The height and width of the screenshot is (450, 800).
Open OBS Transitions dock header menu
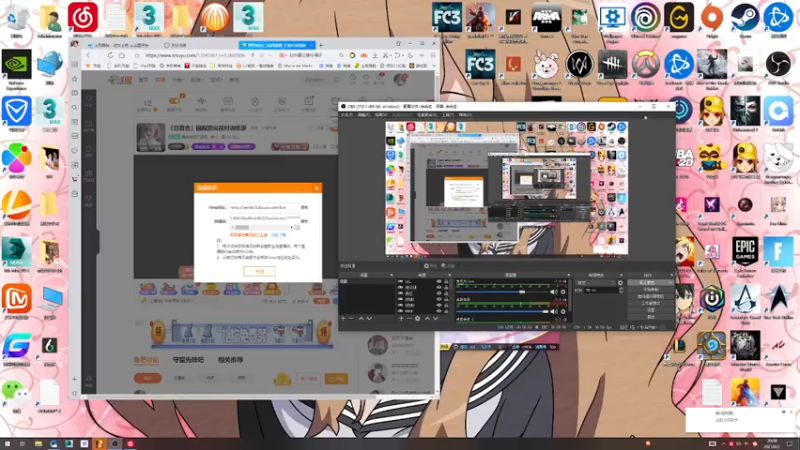[x=621, y=276]
